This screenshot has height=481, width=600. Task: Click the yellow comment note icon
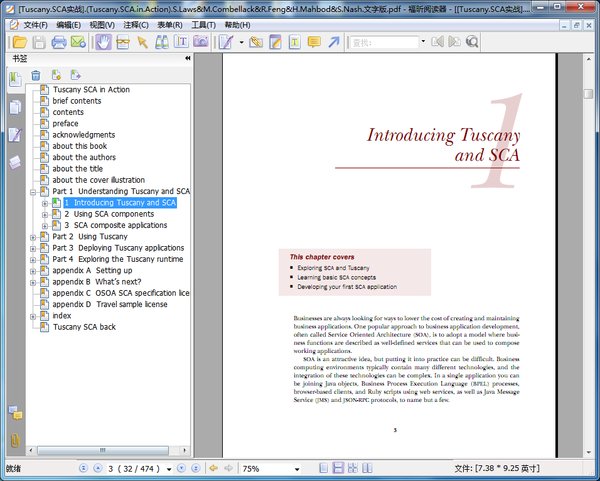coord(314,42)
